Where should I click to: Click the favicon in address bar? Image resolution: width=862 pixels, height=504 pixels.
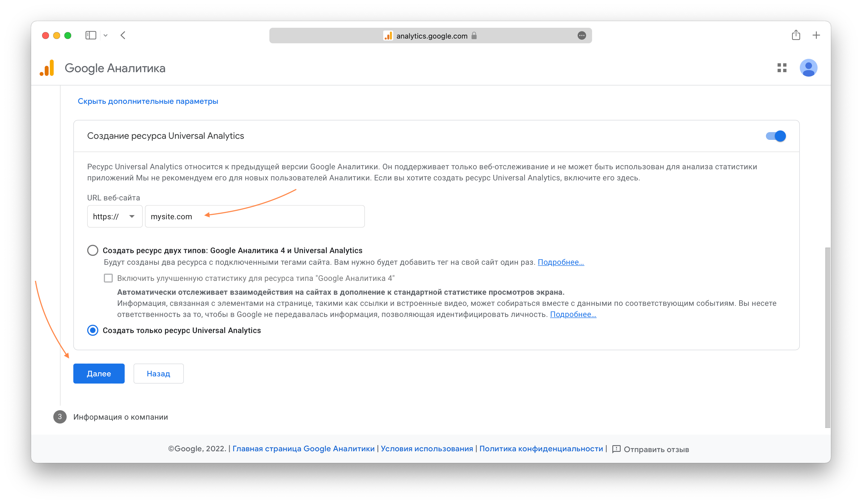[388, 36]
